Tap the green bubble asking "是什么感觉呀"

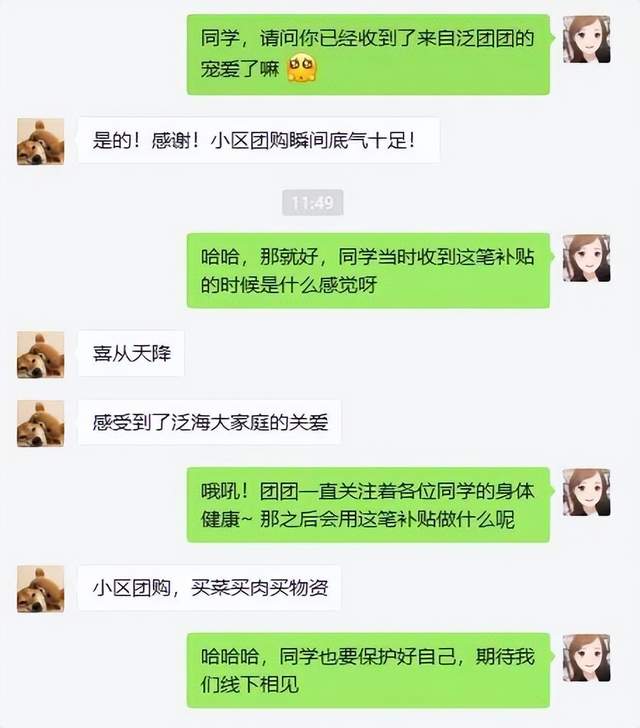click(x=368, y=271)
